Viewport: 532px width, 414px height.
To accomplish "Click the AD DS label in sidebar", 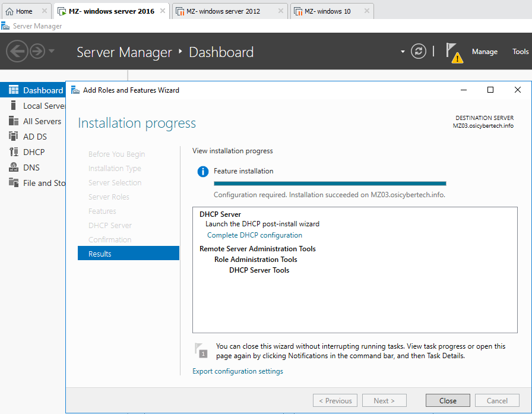I will tap(35, 137).
